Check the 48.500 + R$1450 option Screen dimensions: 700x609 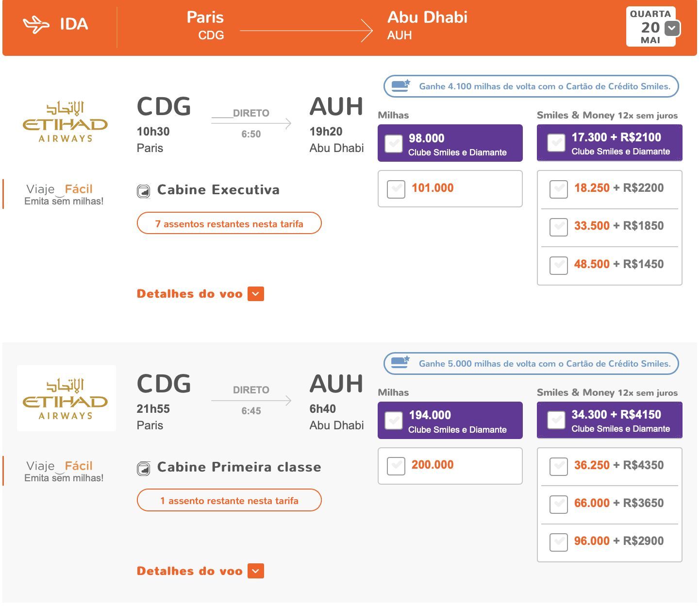559,265
